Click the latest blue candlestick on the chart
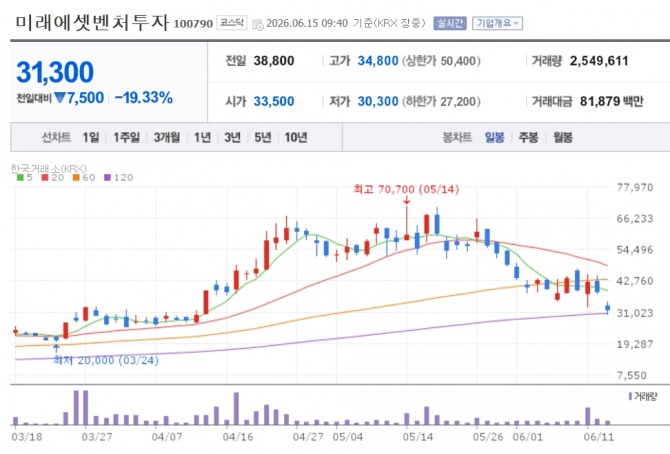Image resolution: width=670 pixels, height=454 pixels. (x=608, y=307)
